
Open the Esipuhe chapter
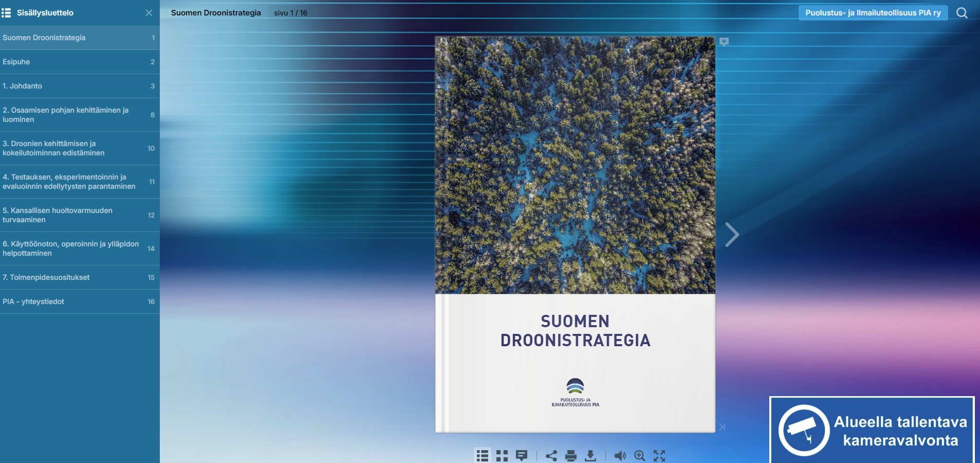pos(80,62)
